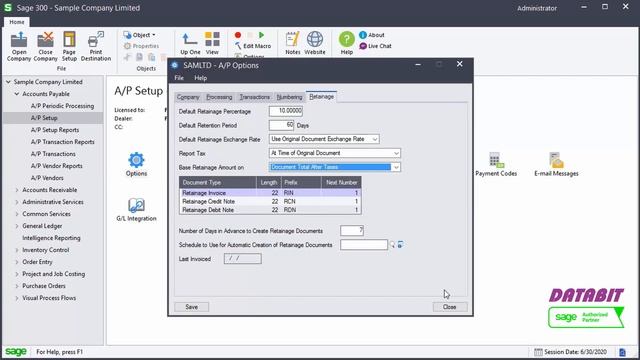
Task: Open the Object dropdown in the ribbon
Action: tap(140, 35)
